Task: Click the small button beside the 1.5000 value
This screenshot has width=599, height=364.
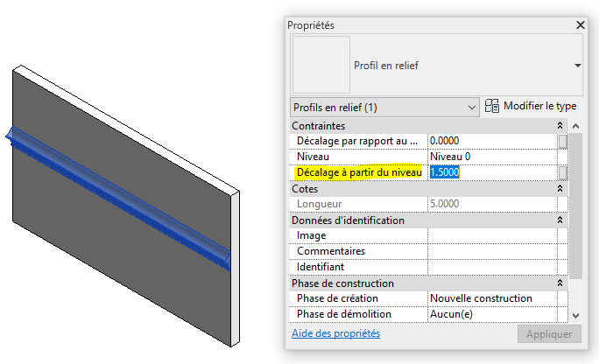Action: coord(563,172)
